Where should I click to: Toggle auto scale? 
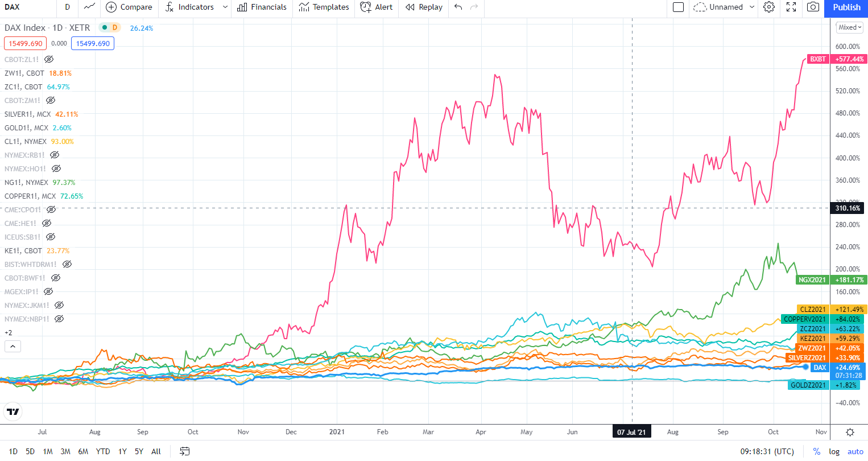[855, 451]
